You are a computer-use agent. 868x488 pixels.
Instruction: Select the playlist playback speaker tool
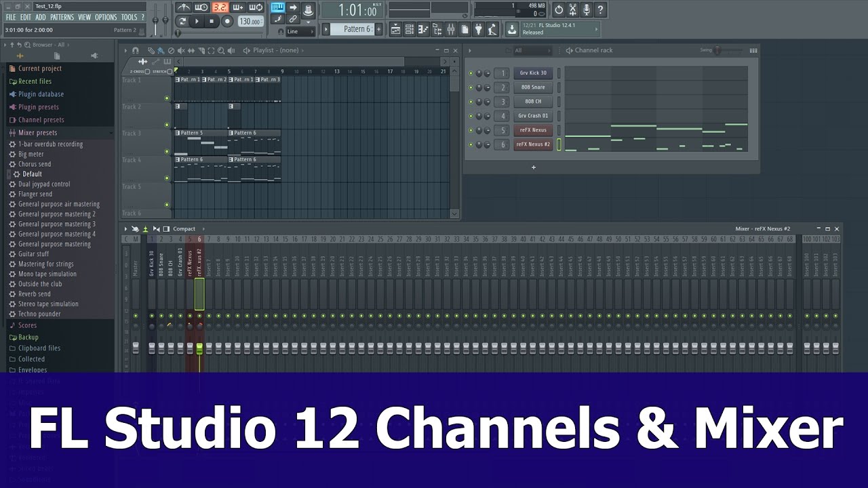(231, 50)
